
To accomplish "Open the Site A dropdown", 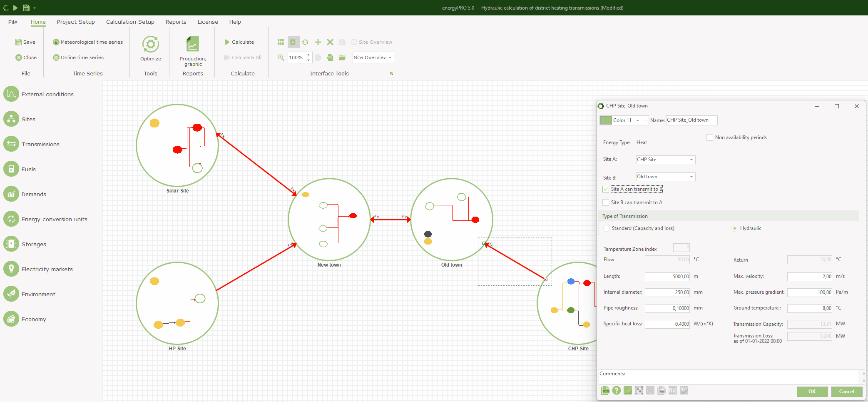I will point(665,160).
